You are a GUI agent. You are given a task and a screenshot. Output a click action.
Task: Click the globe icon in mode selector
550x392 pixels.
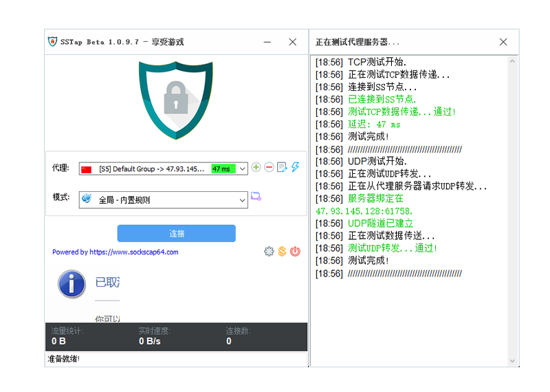tap(87, 199)
